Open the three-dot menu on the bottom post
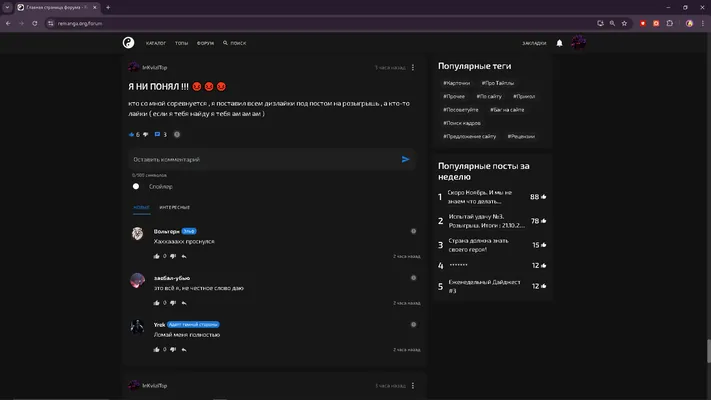Screen dimensions: 711x400 click(x=413, y=385)
